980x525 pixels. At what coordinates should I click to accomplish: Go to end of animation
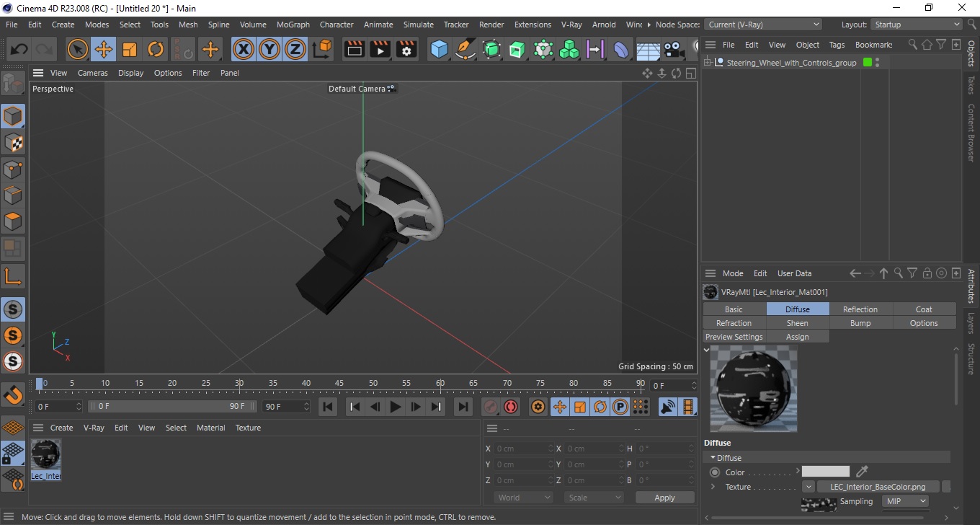(463, 407)
